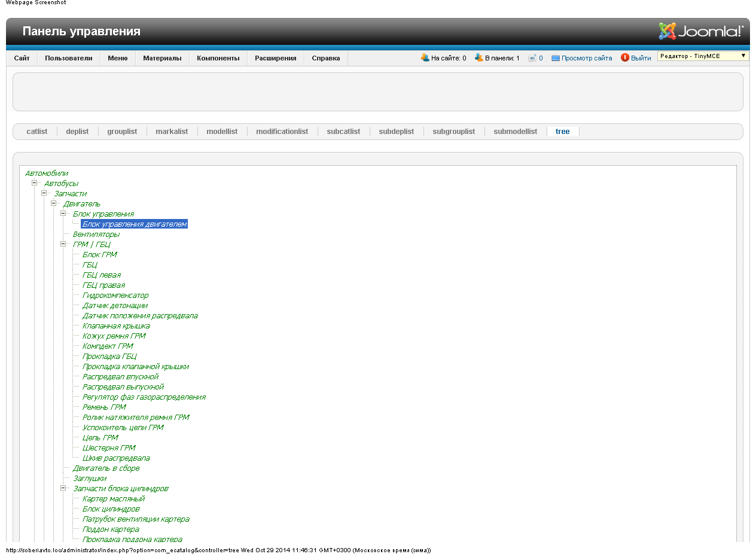Switch to the subgrouplist tab

tap(454, 132)
